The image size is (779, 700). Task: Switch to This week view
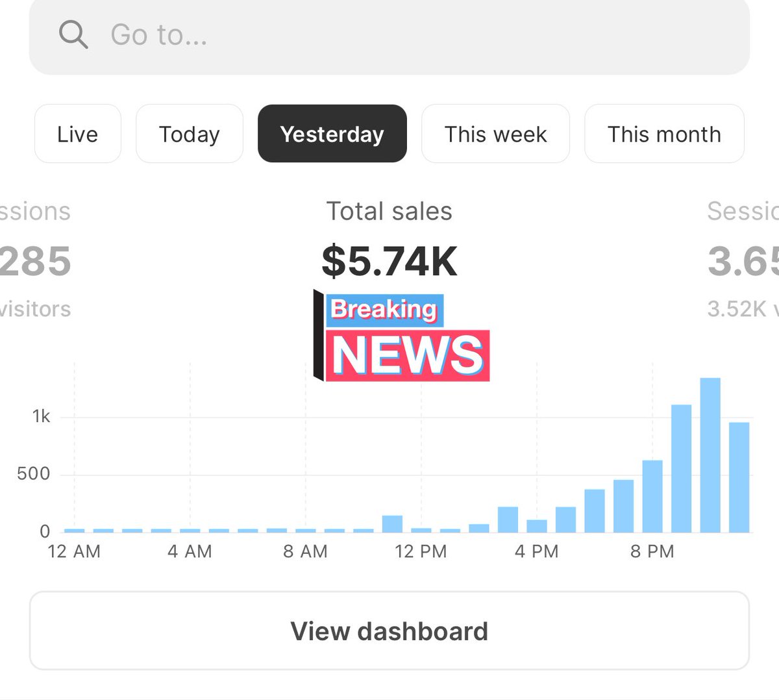(496, 134)
